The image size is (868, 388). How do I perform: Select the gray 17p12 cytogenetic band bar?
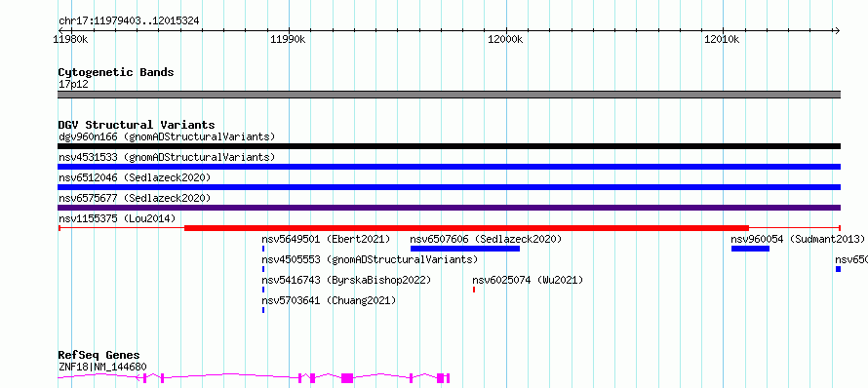point(449,95)
